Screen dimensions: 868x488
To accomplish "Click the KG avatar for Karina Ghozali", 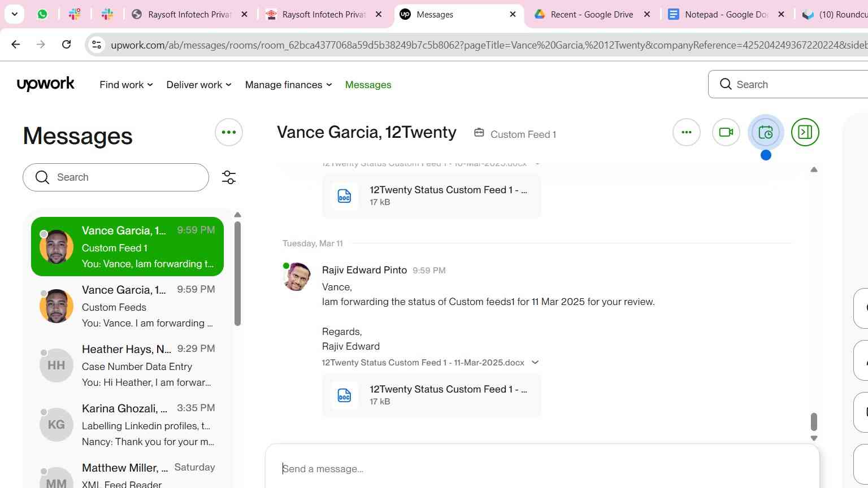I will pos(57,425).
